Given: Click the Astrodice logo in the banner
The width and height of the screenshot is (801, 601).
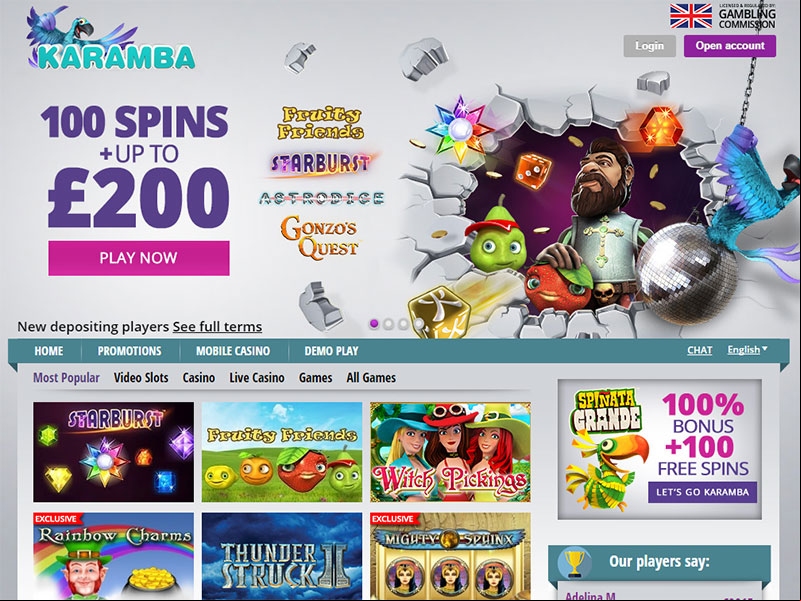Looking at the screenshot, I should pos(321,198).
